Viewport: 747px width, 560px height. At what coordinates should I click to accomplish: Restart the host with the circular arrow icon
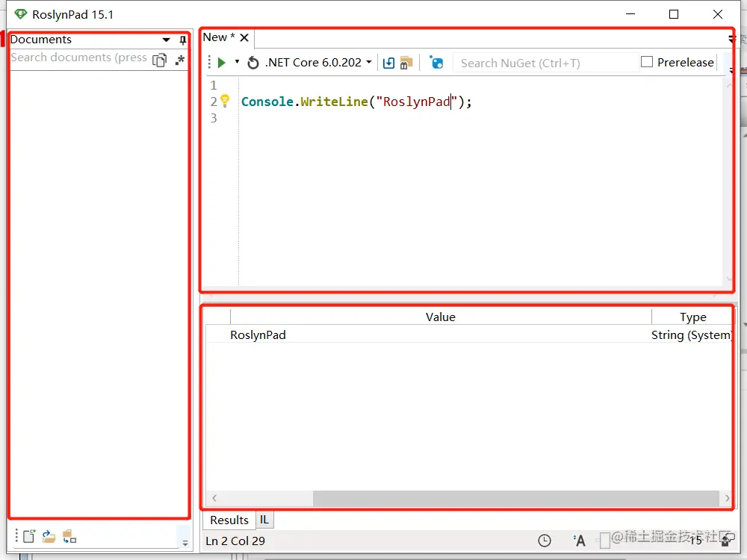click(253, 63)
